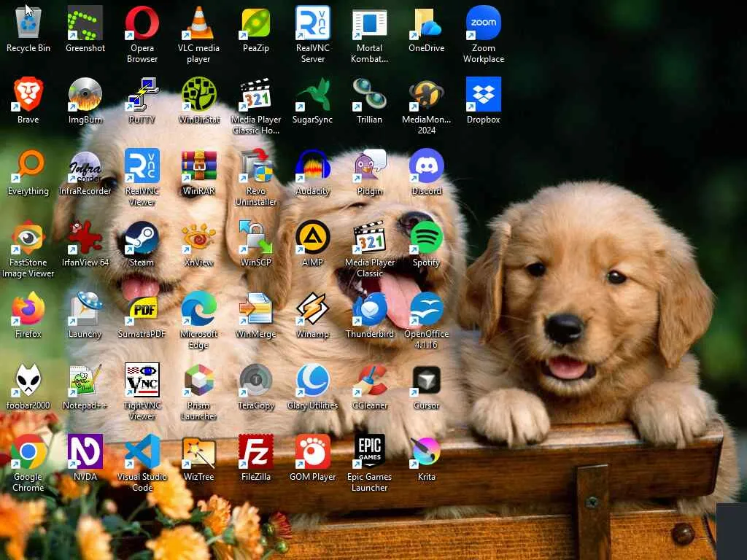This screenshot has height=560, width=747.
Task: Click the Winamp lightning icon
Action: tap(312, 308)
